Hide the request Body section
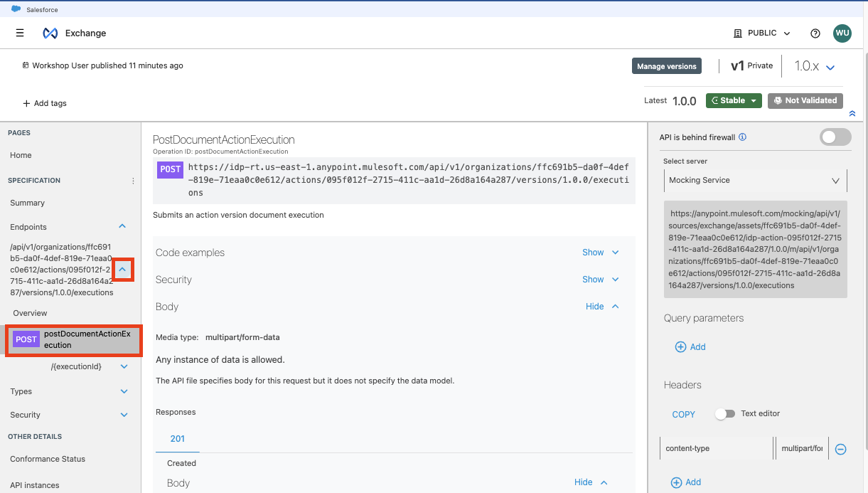The image size is (868, 493). coord(602,307)
